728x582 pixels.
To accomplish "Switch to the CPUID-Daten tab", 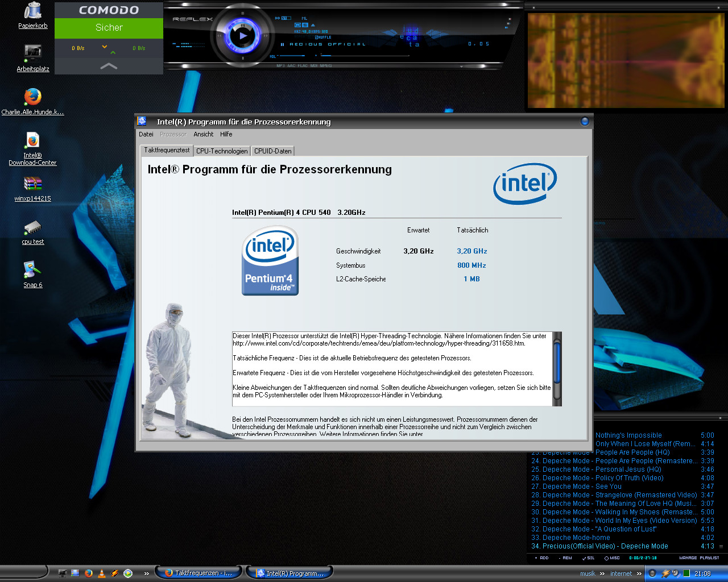I will 273,151.
